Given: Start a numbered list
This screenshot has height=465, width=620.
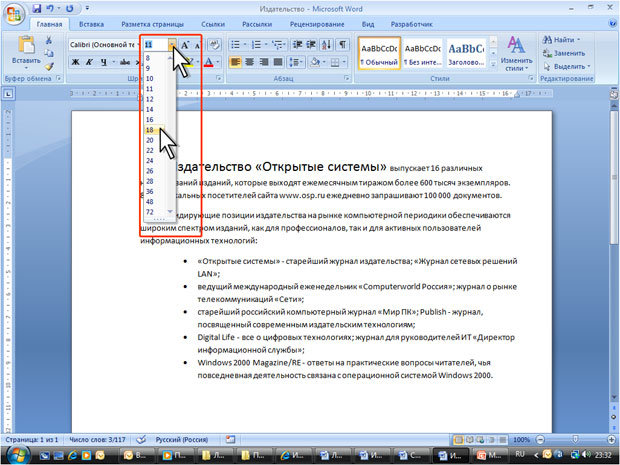Looking at the screenshot, I should 256,45.
